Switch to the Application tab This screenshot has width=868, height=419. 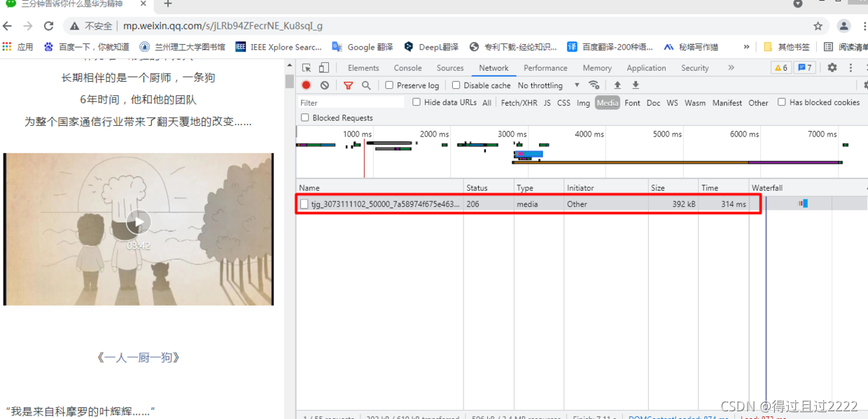point(646,68)
